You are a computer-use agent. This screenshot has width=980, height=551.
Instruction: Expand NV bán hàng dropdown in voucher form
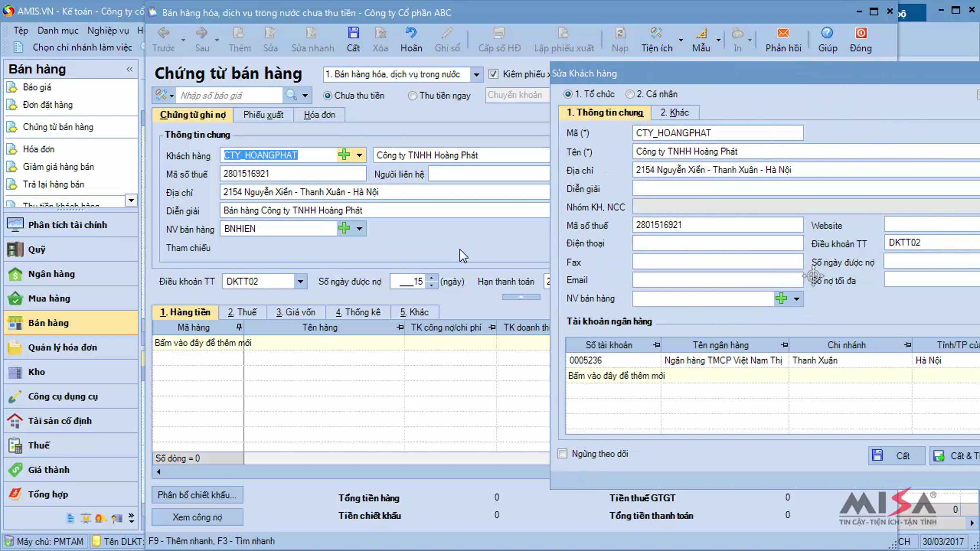pyautogui.click(x=359, y=229)
